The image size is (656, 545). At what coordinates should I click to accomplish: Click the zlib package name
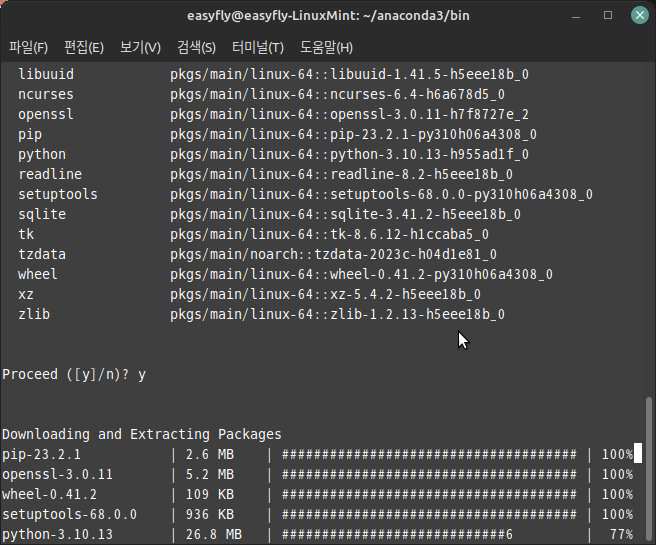coord(34,315)
